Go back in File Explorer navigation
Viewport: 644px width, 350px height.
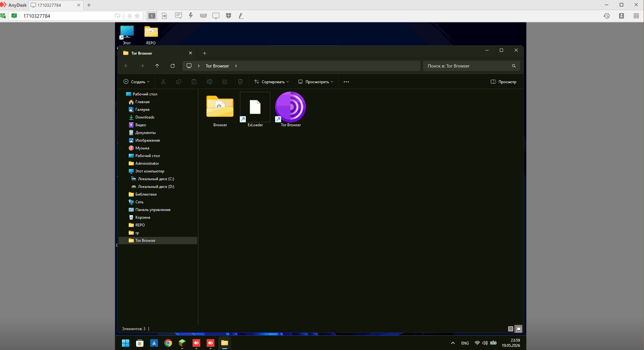[x=126, y=66]
